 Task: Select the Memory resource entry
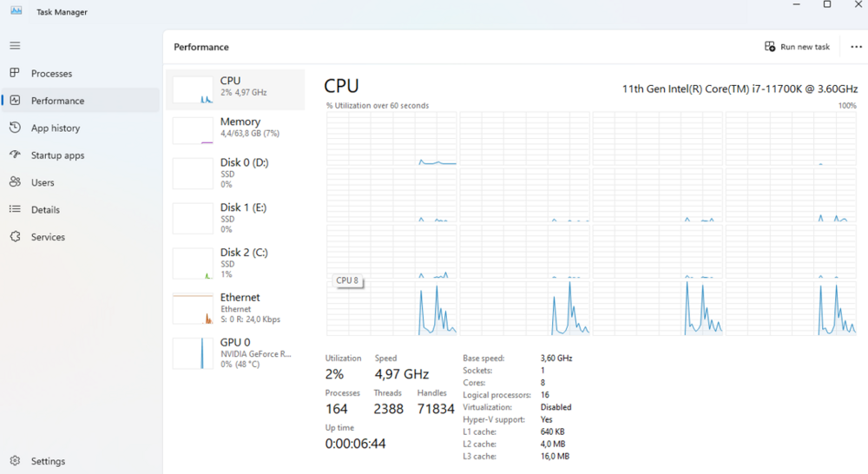pos(235,129)
